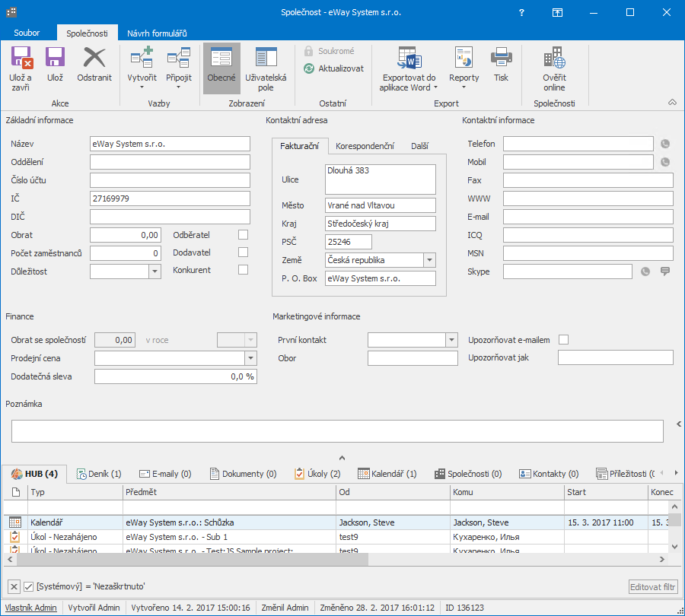Select the eWay System s.r.o.: Schůzka row

coord(336,522)
